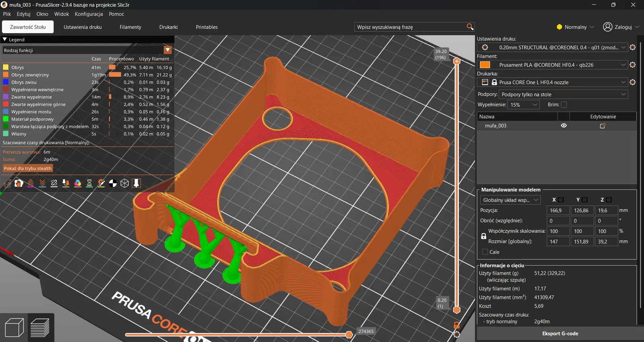Screen dimensions: 644x342
Task: Open Podpory supports dropdown
Action: click(563, 95)
